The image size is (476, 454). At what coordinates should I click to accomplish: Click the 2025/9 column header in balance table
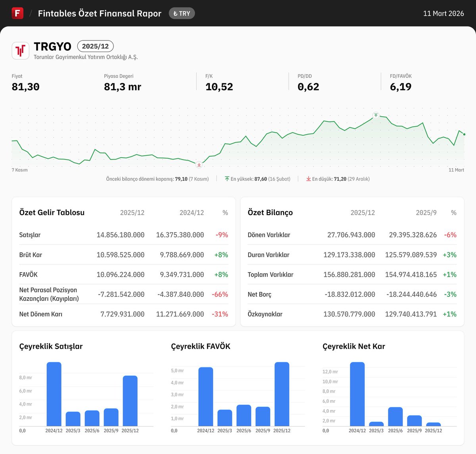[x=426, y=213]
